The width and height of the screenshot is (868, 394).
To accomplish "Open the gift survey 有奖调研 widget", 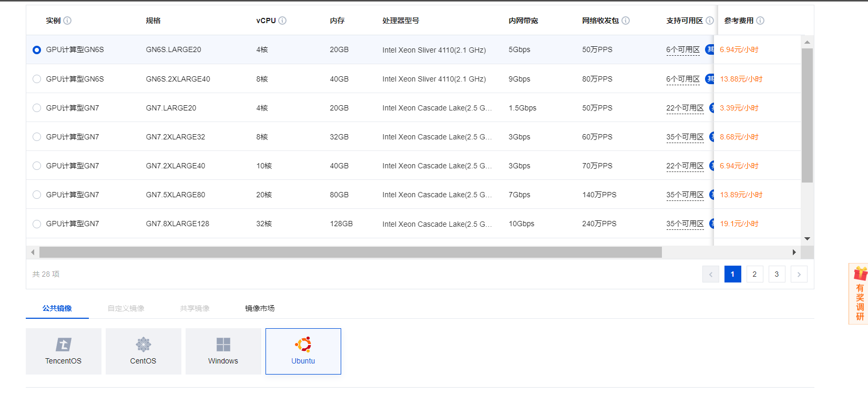I will (859, 294).
